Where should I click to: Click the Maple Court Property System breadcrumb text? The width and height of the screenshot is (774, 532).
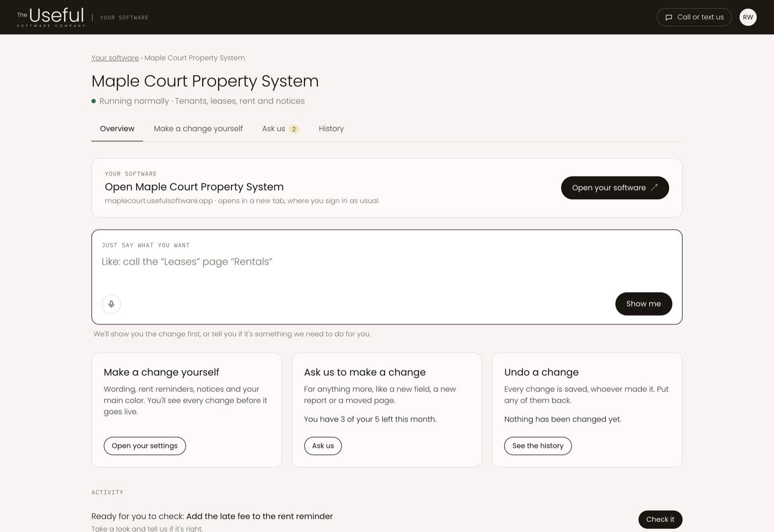(195, 58)
